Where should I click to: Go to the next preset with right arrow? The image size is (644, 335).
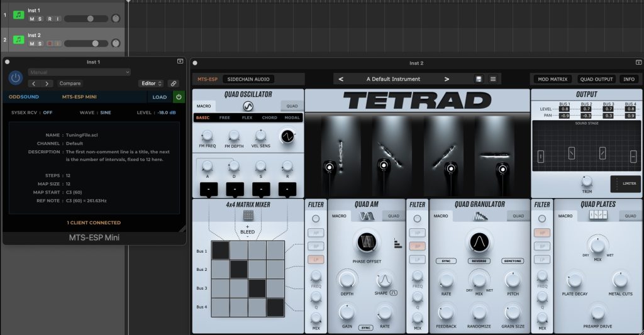click(447, 79)
